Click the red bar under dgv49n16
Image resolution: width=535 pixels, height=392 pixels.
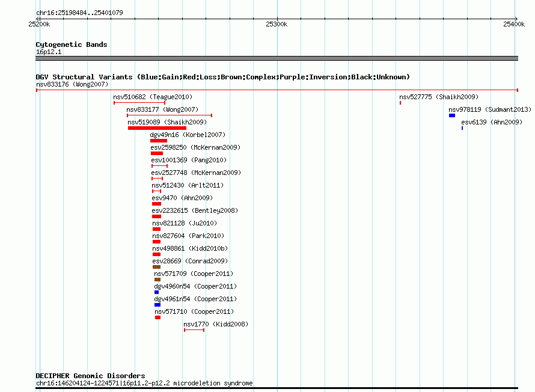(x=159, y=141)
